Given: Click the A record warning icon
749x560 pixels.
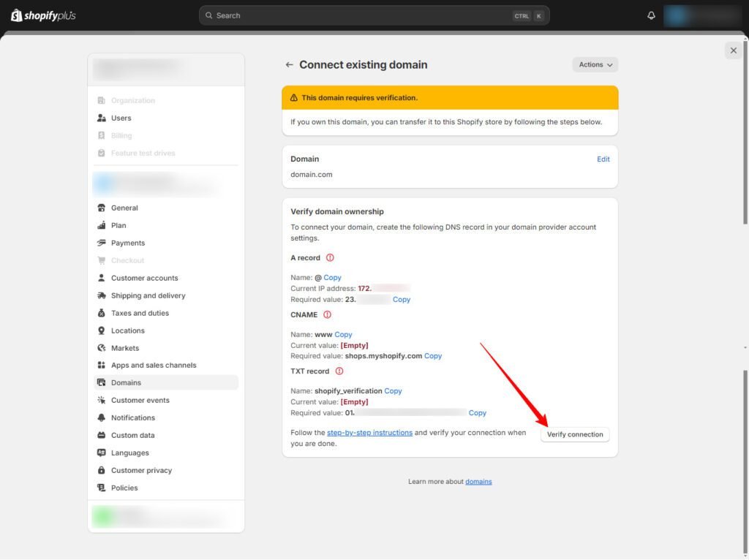Looking at the screenshot, I should coord(330,258).
